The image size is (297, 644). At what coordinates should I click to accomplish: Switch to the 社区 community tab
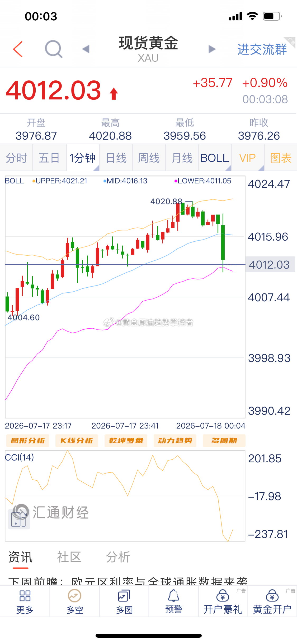pyautogui.click(x=69, y=557)
